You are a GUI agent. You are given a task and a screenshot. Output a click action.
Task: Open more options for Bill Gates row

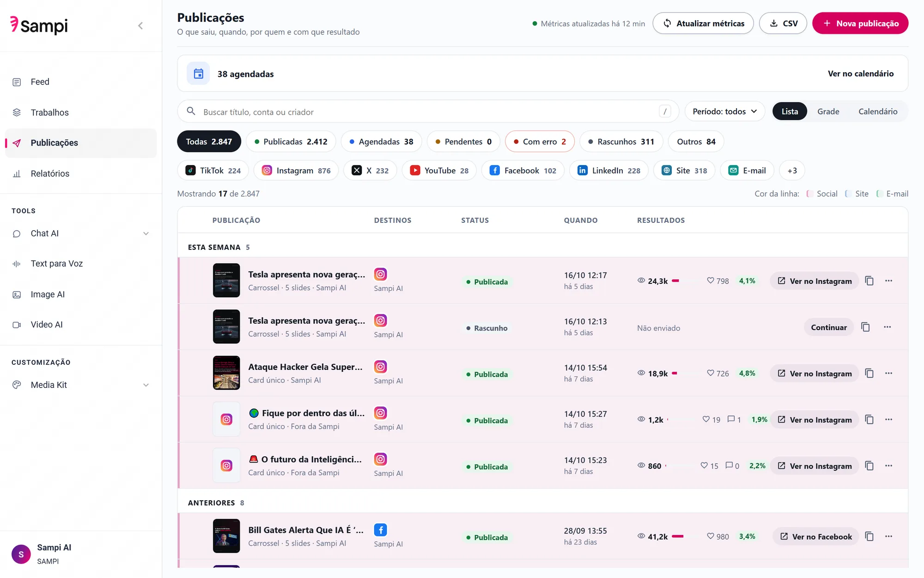pyautogui.click(x=888, y=536)
